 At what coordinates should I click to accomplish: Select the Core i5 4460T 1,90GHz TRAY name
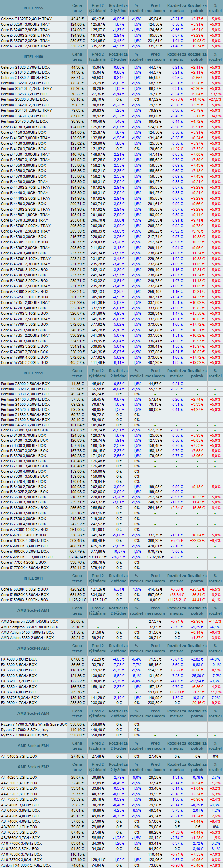point(25,215)
